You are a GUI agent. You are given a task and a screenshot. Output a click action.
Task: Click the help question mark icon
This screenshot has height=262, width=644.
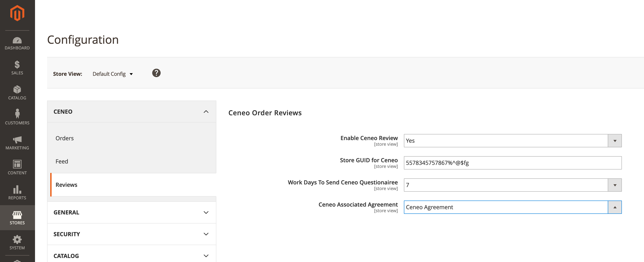click(156, 73)
